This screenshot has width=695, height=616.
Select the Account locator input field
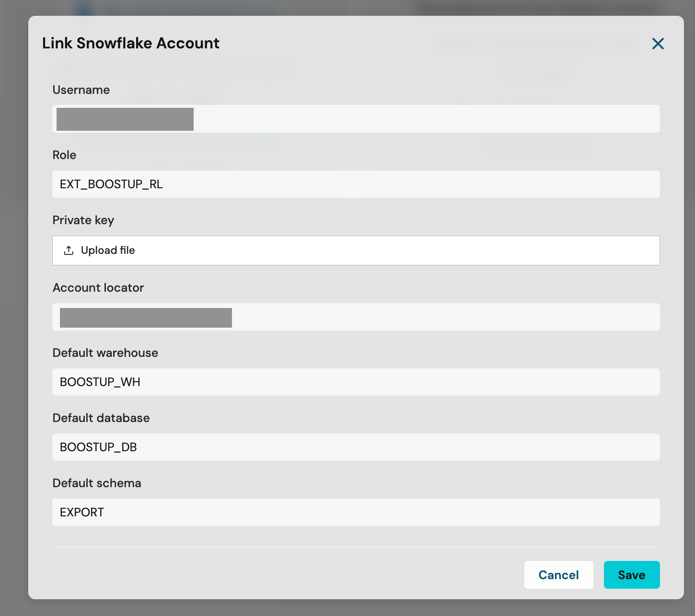[x=356, y=317]
